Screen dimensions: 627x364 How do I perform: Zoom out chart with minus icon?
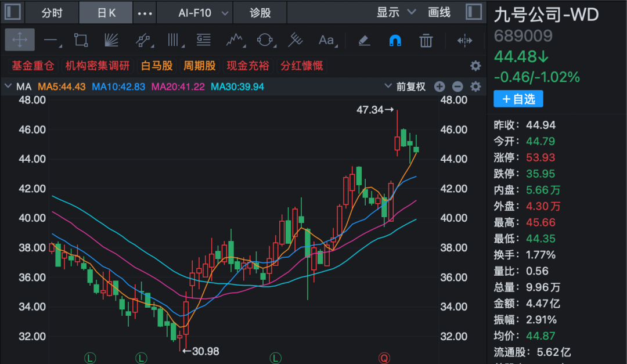457,87
